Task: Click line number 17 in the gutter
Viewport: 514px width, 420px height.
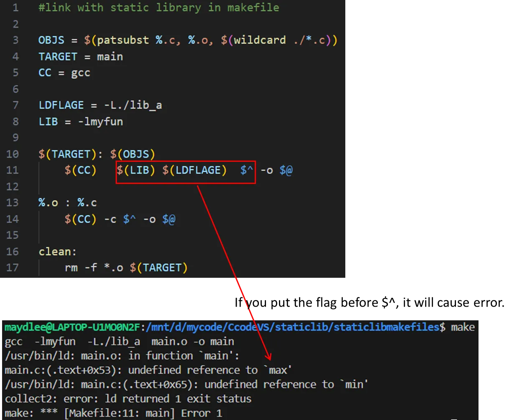Action: [x=13, y=268]
